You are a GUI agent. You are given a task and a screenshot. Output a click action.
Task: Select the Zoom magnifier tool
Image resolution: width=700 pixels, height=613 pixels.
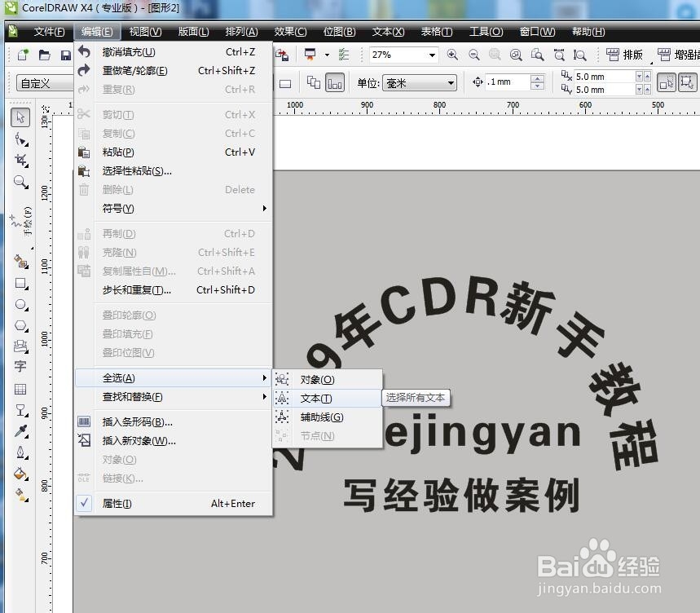[20, 182]
